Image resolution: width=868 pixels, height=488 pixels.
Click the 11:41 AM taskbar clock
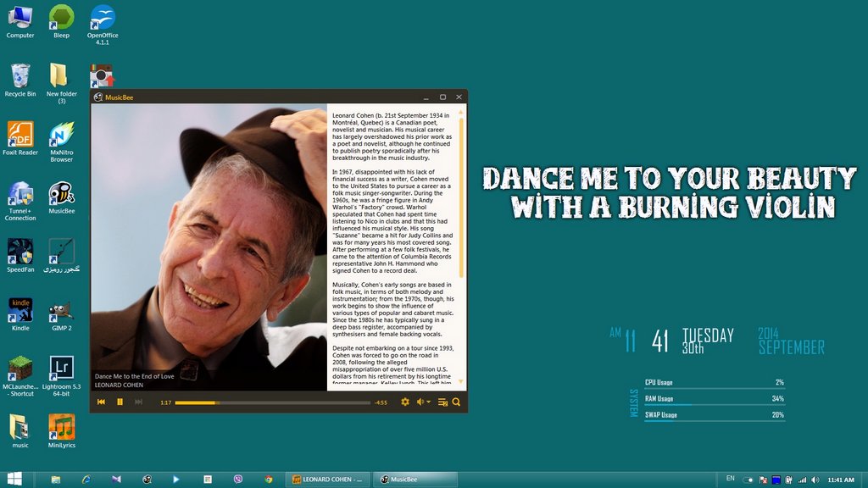point(840,480)
